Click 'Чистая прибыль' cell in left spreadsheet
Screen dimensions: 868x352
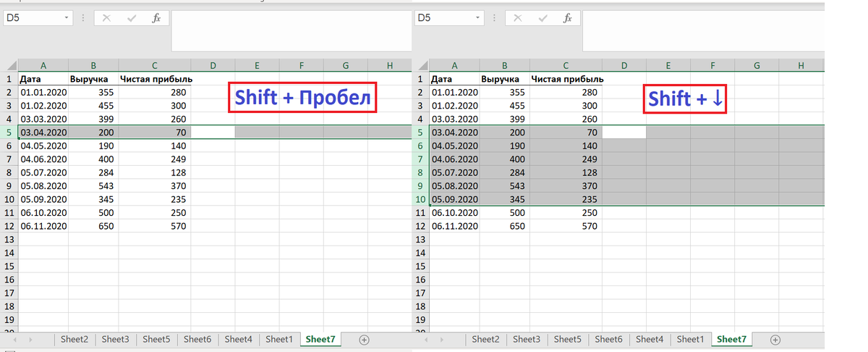(155, 78)
